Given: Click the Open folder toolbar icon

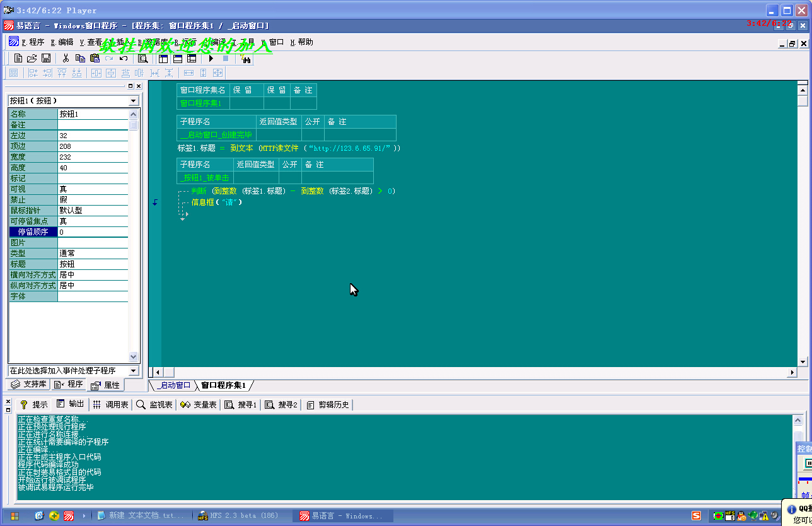Looking at the screenshot, I should coord(32,58).
